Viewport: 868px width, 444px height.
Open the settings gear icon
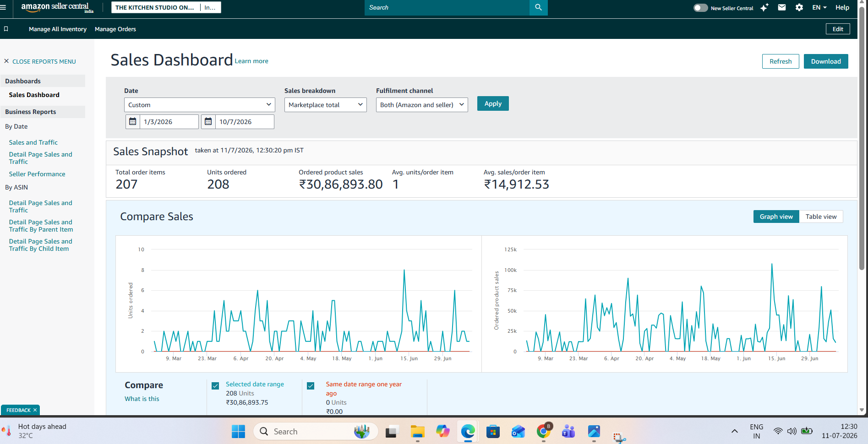click(799, 7)
